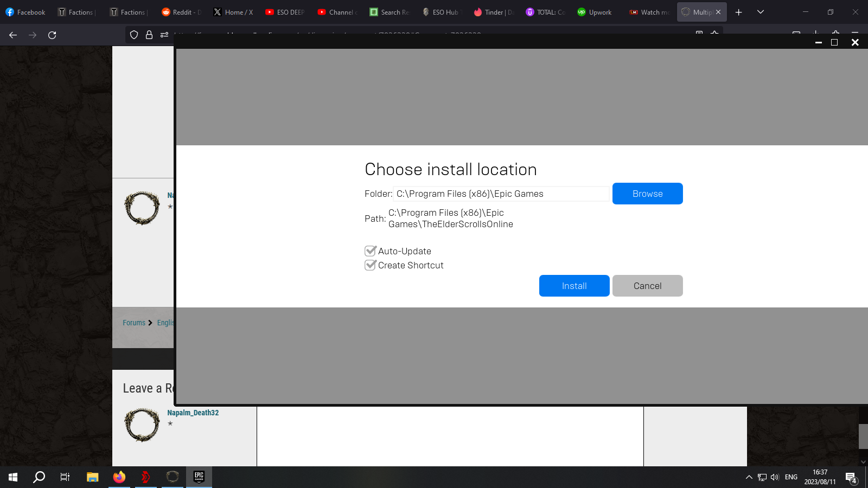
Task: Open Napalm_Death32 profile link
Action: (193, 413)
